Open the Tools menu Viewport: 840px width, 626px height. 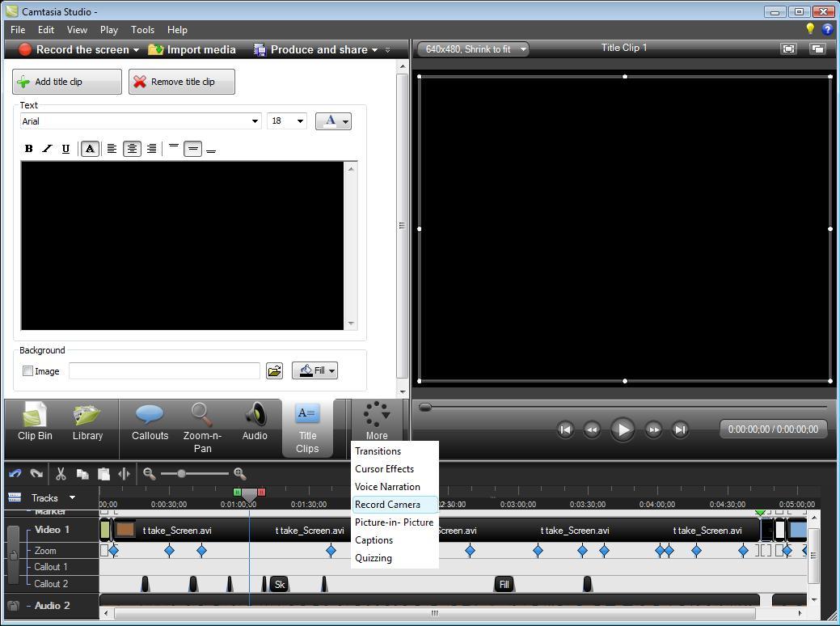coord(142,30)
